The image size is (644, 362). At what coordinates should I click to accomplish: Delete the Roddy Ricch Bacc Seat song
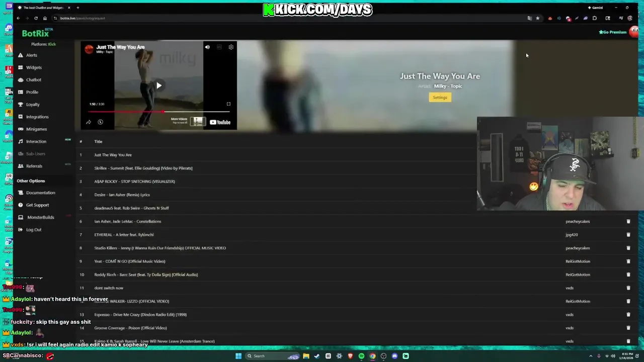point(628,275)
